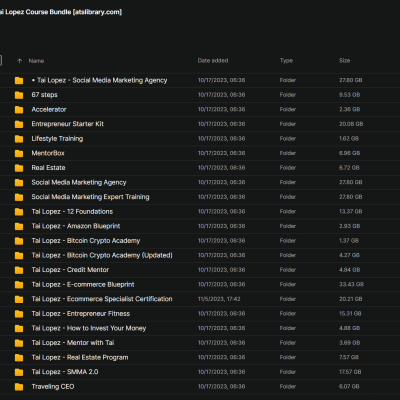Open 'Social Media Marketing Expert Training' folder

90,197
